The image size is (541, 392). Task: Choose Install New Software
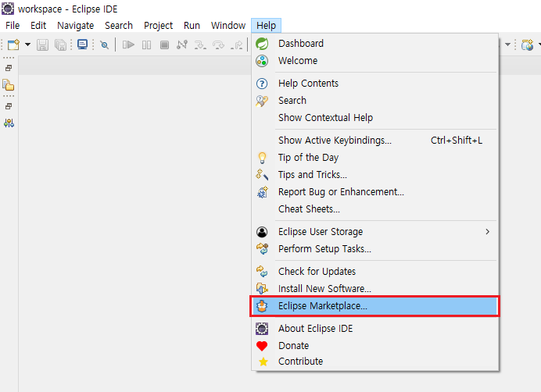[374, 289]
